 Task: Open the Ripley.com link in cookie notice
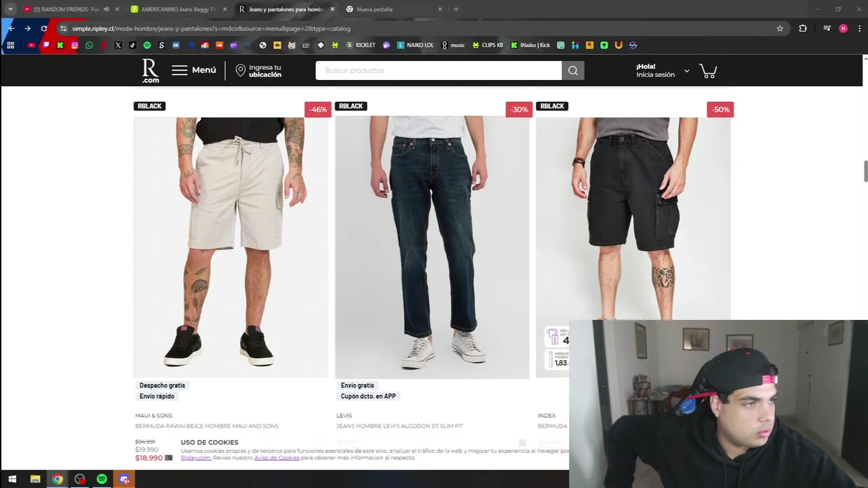196,458
